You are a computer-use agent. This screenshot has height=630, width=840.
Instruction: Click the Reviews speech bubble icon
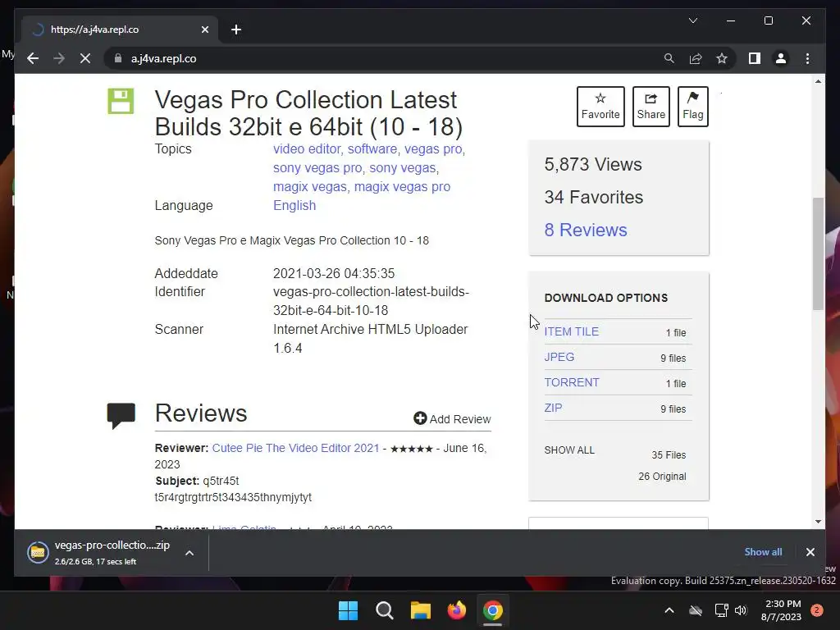coord(121,415)
